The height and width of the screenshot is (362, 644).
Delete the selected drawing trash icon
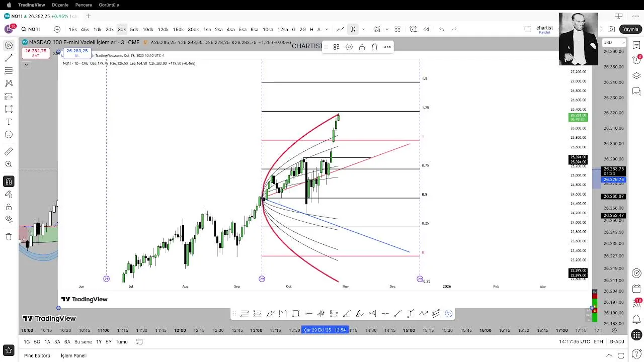click(x=375, y=47)
